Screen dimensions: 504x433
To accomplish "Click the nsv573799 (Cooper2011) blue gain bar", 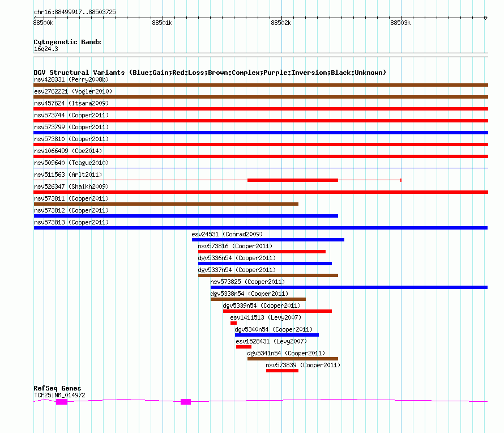I will (x=260, y=133).
